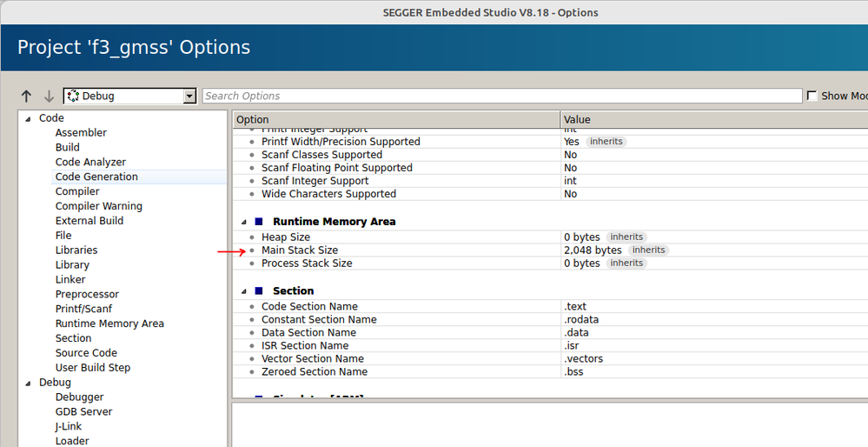Screen dimensions: 868x447
Task: Click the .bss value cell
Action: coord(714,371)
